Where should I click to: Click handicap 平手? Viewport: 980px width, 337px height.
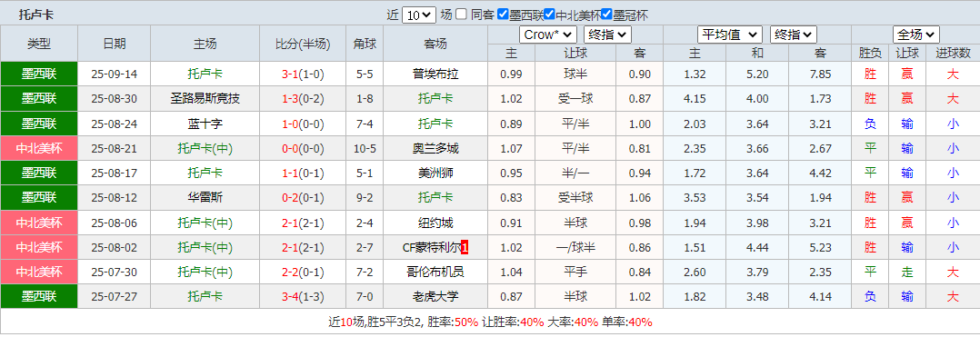(x=575, y=273)
